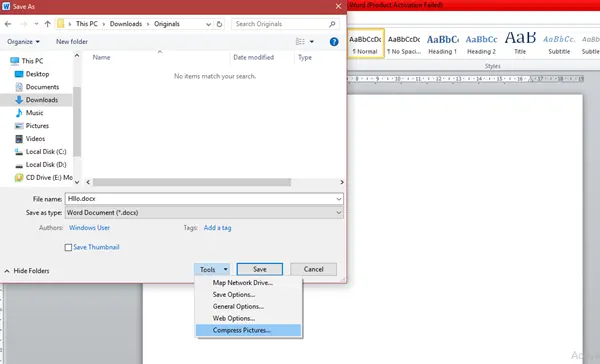Viewport: 600px width, 364px height.
Task: Open the File name dropdown arrow
Action: point(339,199)
